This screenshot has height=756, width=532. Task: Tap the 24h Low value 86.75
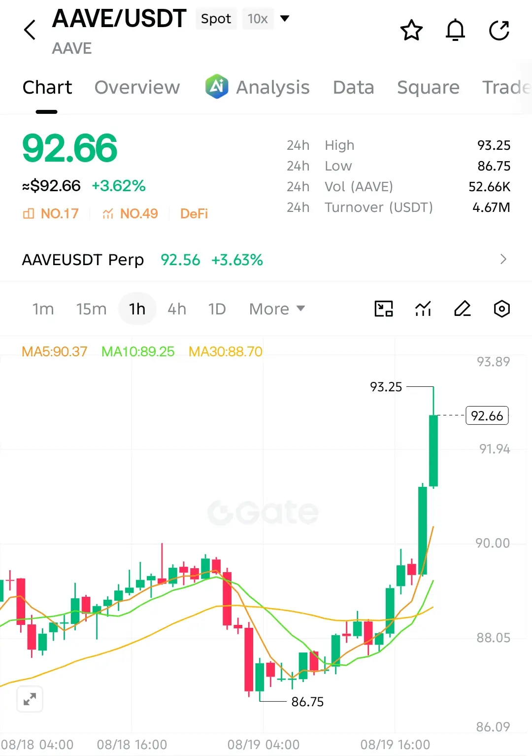pyautogui.click(x=494, y=166)
